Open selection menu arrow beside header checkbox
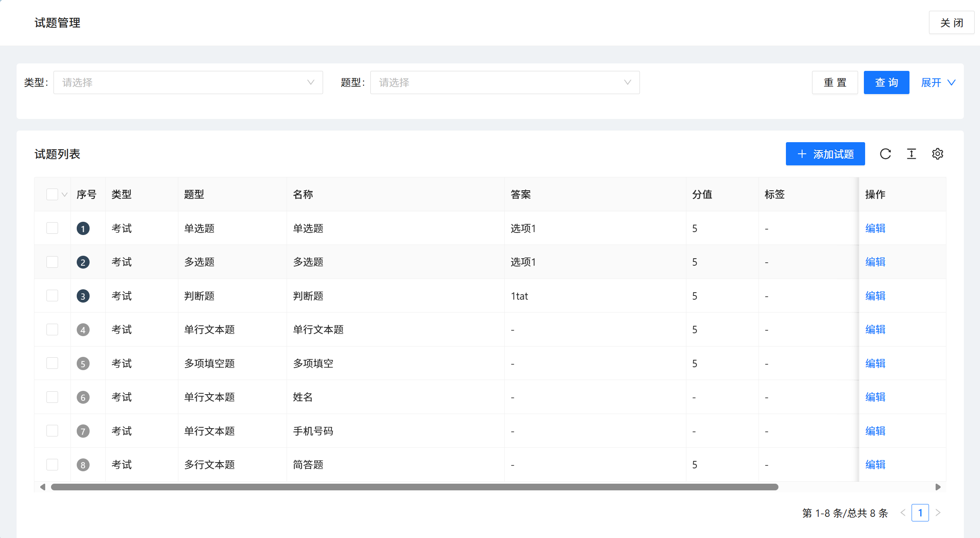 click(64, 194)
